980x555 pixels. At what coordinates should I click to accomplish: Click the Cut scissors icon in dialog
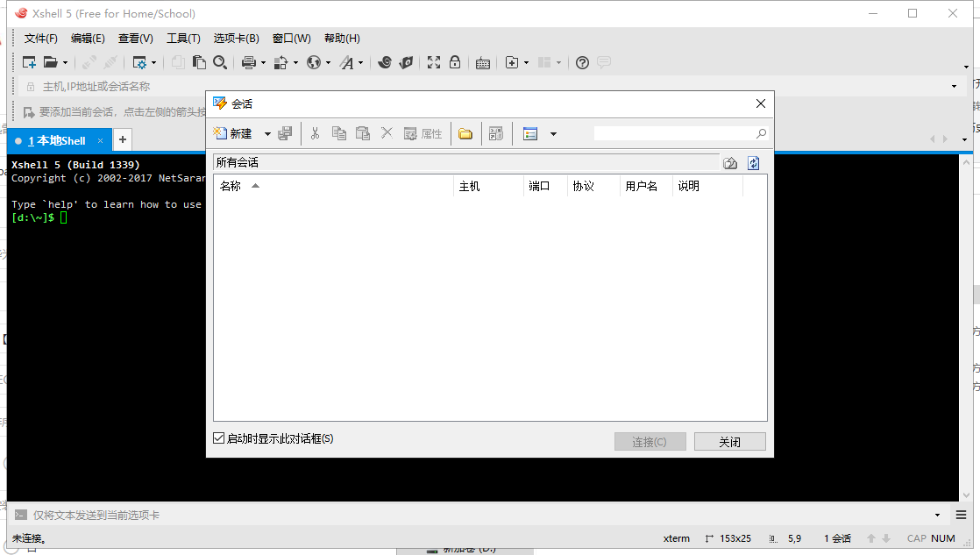pos(315,133)
